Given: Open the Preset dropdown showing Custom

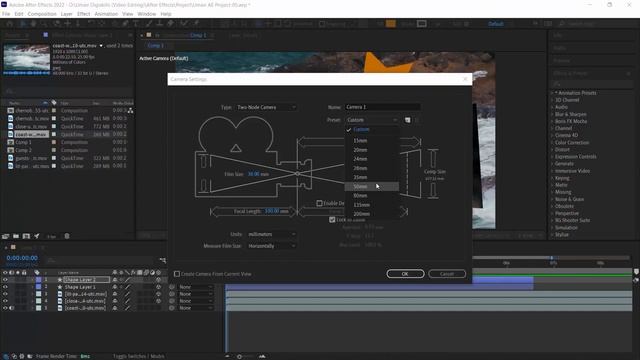Looking at the screenshot, I should [372, 120].
